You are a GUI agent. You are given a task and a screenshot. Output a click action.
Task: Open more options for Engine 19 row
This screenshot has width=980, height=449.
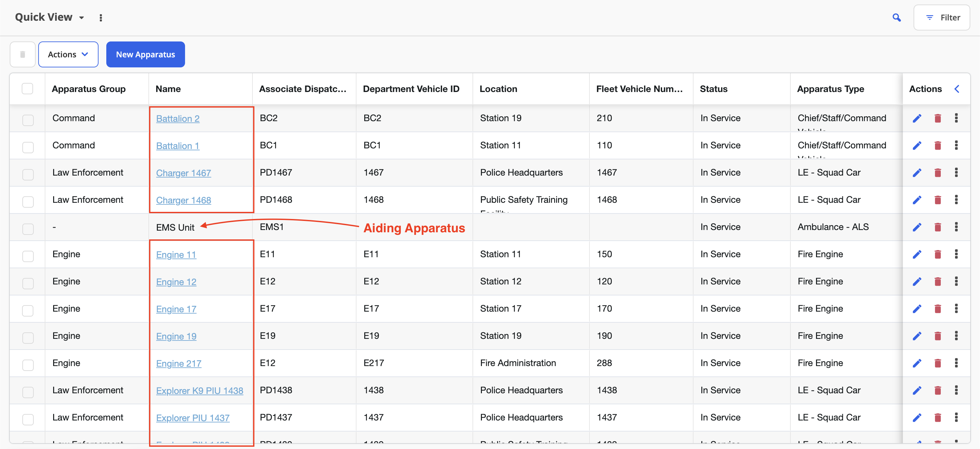click(x=956, y=336)
